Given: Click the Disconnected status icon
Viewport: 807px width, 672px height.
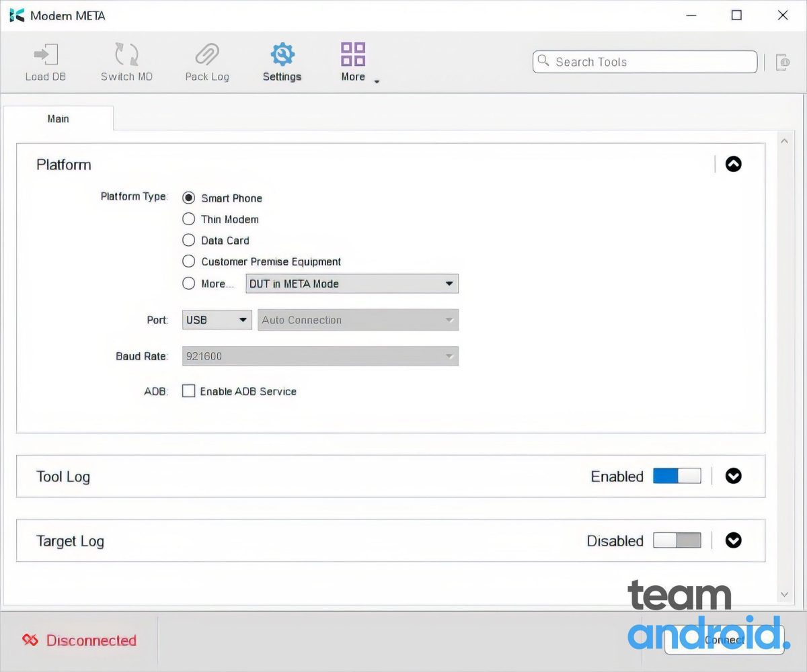Looking at the screenshot, I should coord(29,640).
